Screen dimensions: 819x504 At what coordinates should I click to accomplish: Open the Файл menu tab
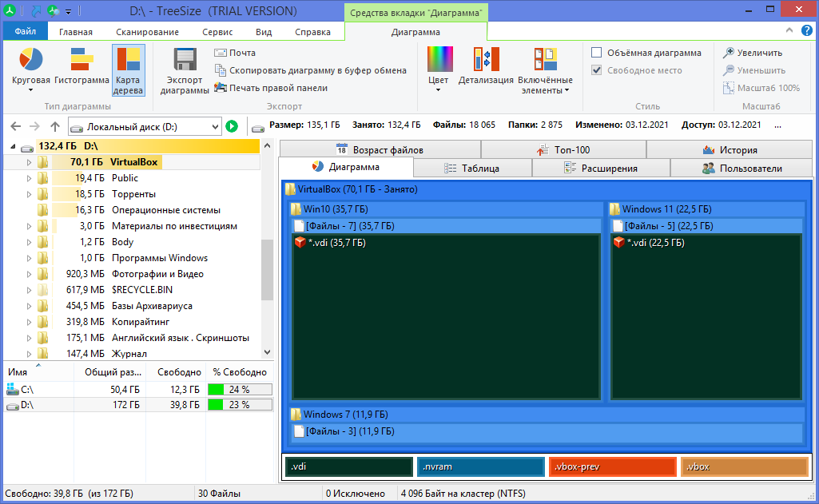click(25, 31)
